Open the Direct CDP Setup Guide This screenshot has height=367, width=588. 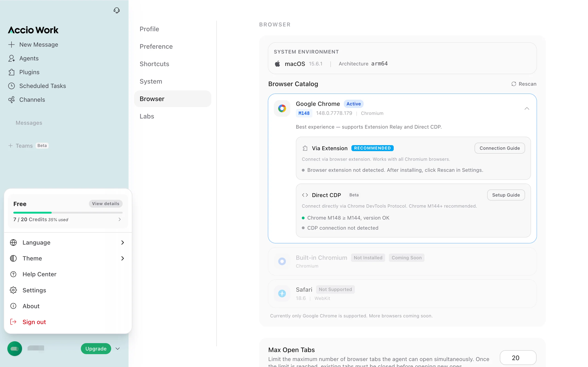pyautogui.click(x=506, y=195)
